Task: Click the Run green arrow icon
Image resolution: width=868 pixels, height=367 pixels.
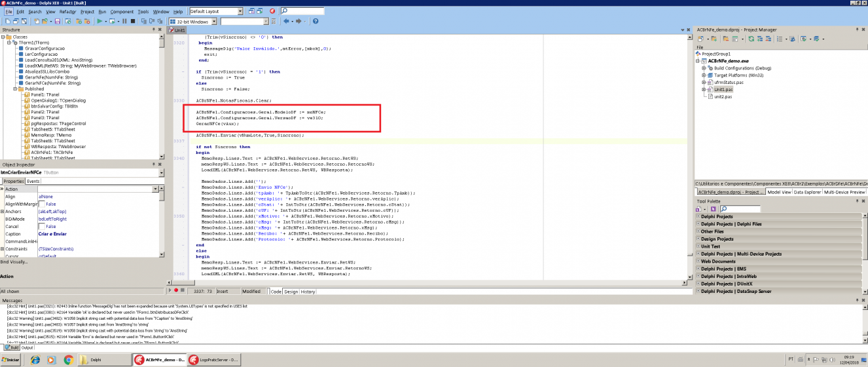Action: pyautogui.click(x=99, y=22)
